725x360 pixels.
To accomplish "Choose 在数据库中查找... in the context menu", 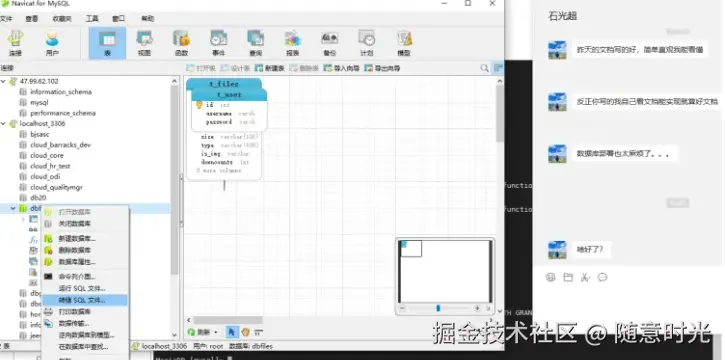I will coord(85,347).
